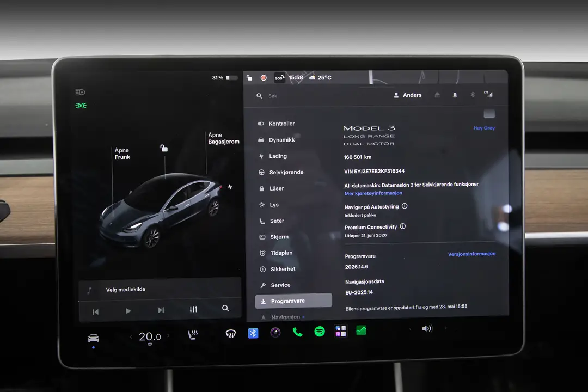The image size is (588, 392).
Task: Tap the lock icon in status bar
Action: click(x=249, y=78)
